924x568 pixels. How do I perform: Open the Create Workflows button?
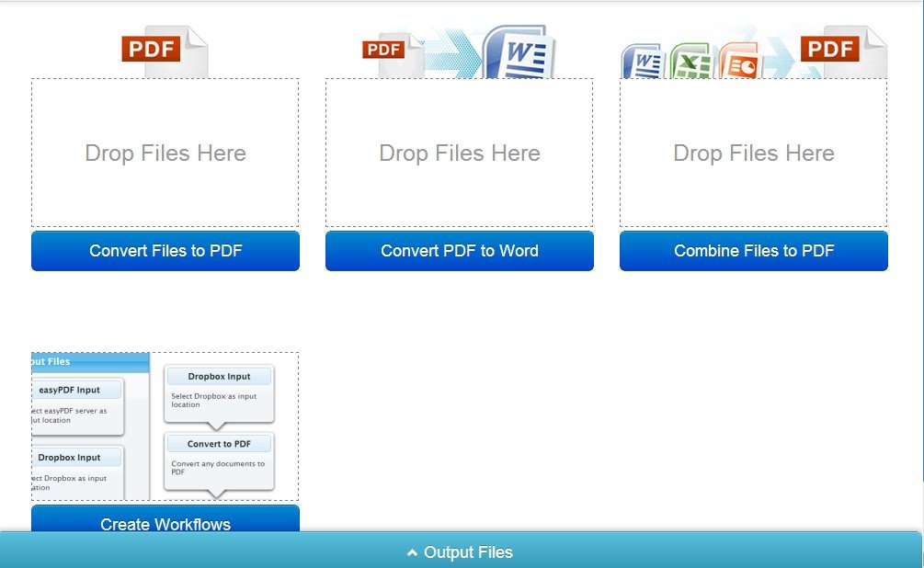coord(165,519)
